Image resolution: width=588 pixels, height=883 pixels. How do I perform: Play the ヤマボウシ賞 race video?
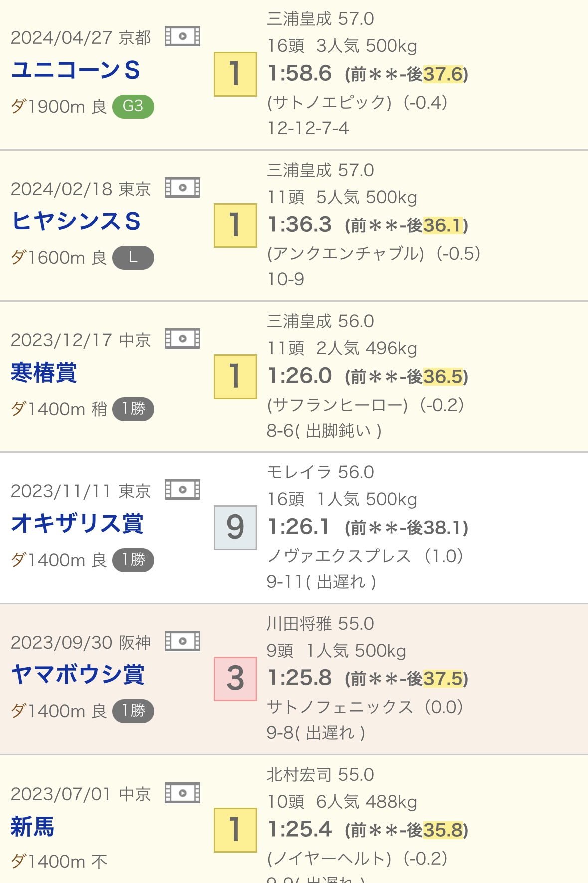tap(183, 641)
